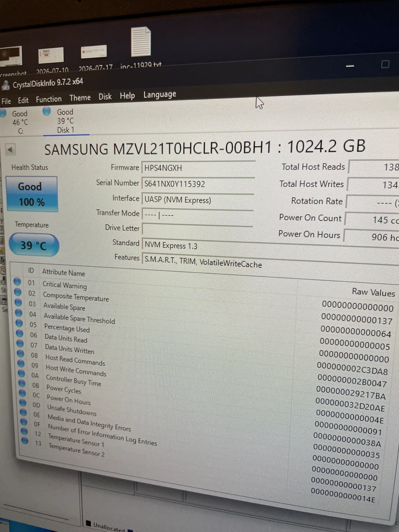Click the status dot for Available Spare row 03
Screen dimensions: 399x532
click(x=18, y=302)
